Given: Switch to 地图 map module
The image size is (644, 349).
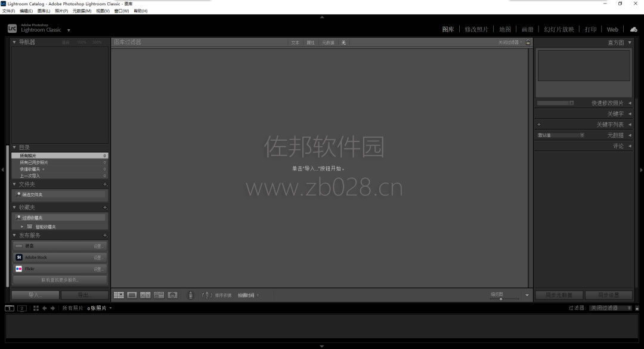Looking at the screenshot, I should tap(505, 30).
